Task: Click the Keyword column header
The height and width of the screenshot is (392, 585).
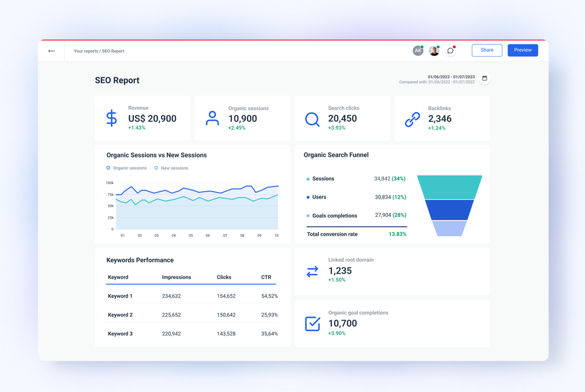Action: pos(118,277)
